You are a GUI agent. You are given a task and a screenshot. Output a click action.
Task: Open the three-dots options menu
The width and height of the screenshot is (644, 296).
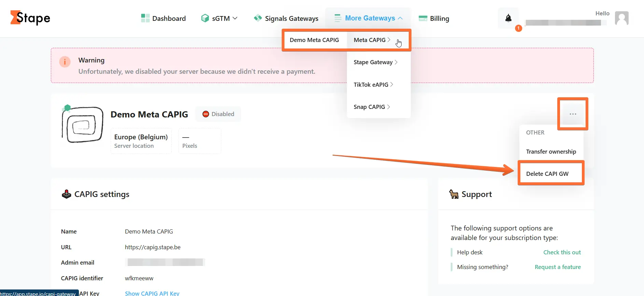[573, 114]
